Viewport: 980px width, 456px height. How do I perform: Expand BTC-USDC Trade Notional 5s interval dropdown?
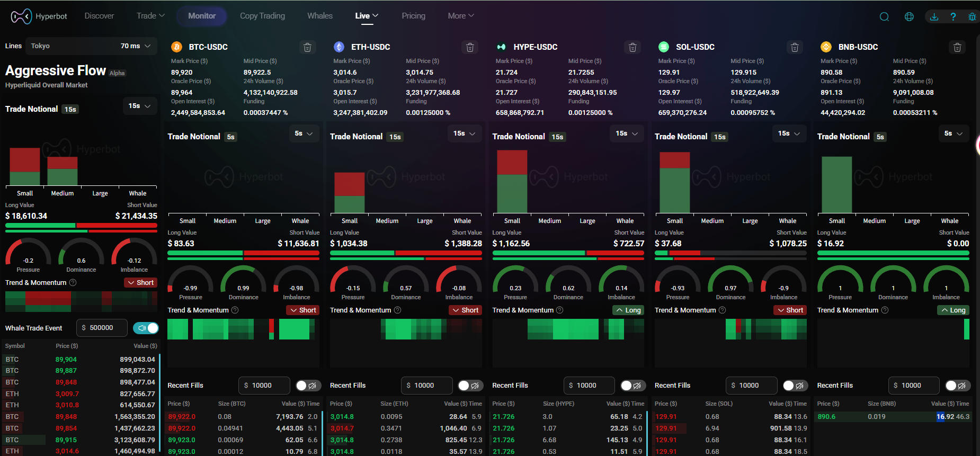pos(304,133)
